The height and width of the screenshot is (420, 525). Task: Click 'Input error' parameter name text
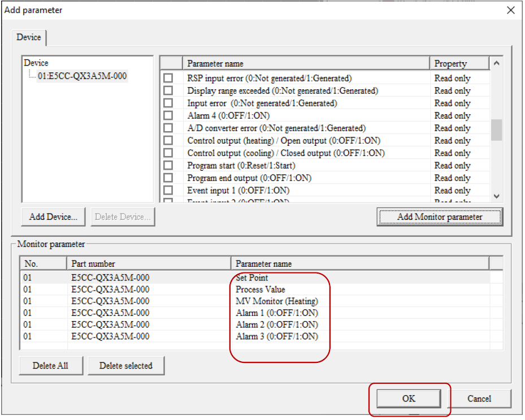[x=262, y=103]
